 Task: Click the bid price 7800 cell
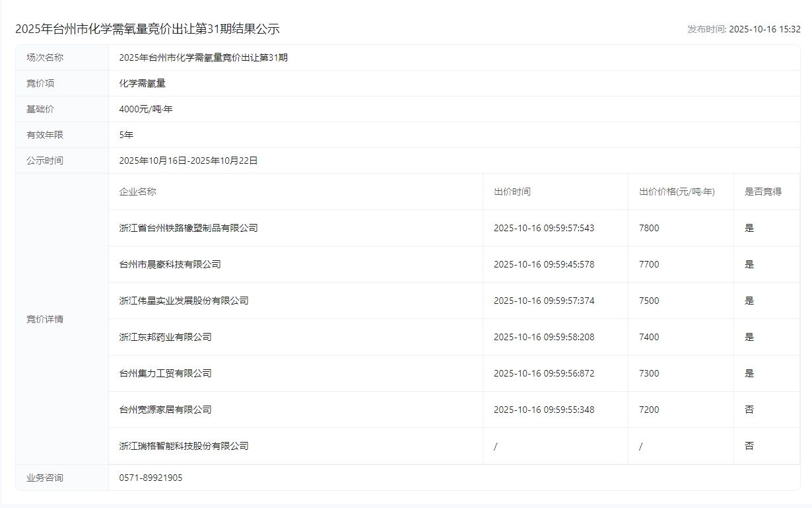(649, 228)
